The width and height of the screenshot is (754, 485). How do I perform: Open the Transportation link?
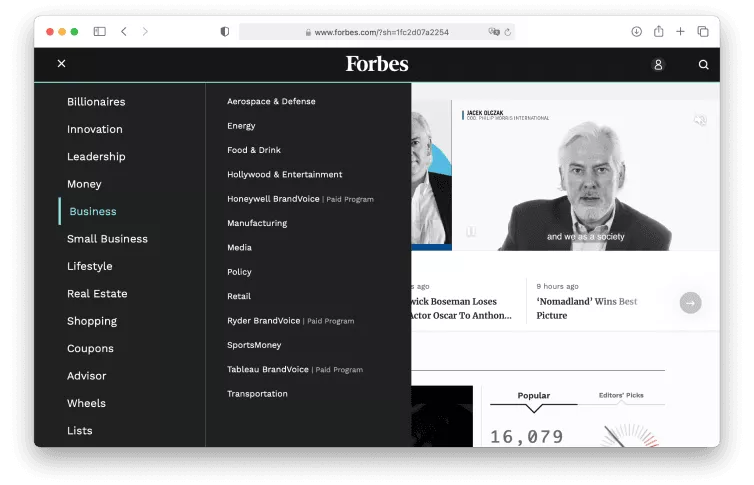point(257,394)
